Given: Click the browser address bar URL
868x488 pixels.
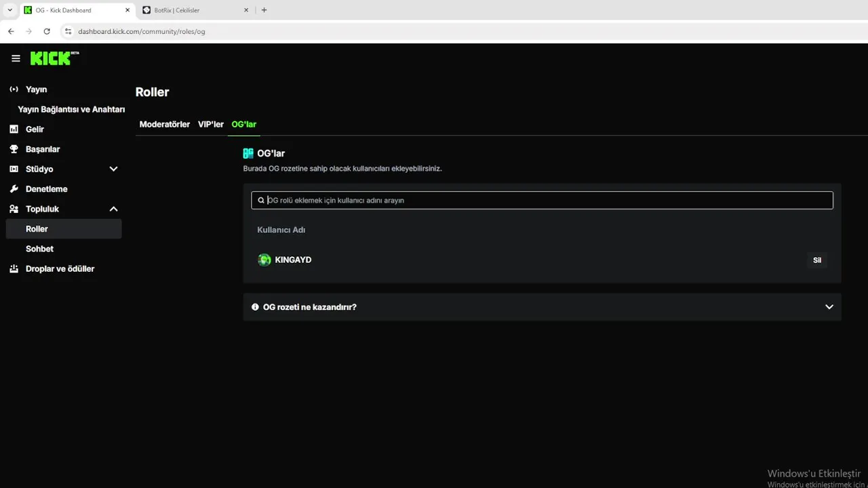Looking at the screenshot, I should point(142,31).
